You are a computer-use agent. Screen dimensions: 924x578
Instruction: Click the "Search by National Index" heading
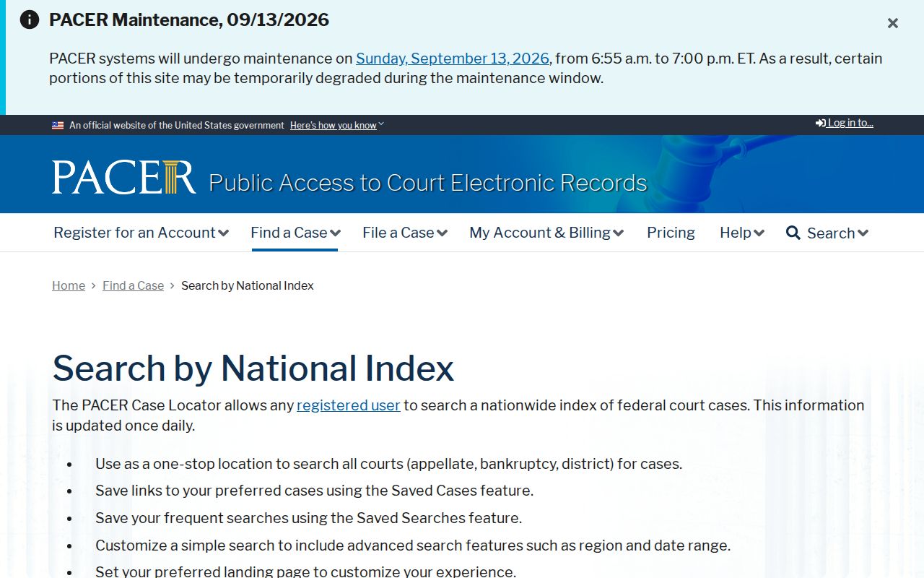(x=253, y=368)
